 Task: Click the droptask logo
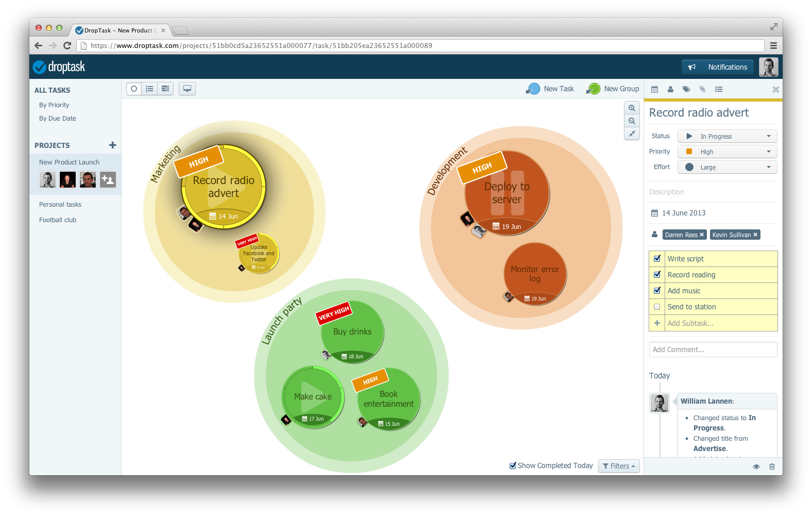(x=59, y=67)
